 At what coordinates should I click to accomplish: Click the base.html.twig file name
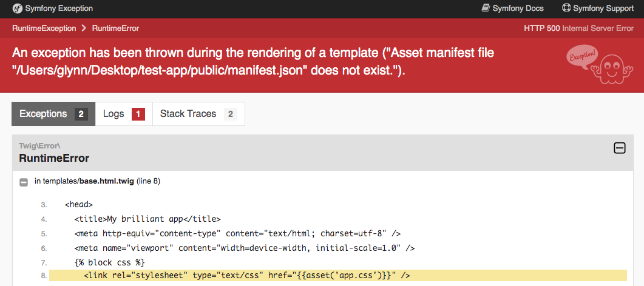pos(107,181)
